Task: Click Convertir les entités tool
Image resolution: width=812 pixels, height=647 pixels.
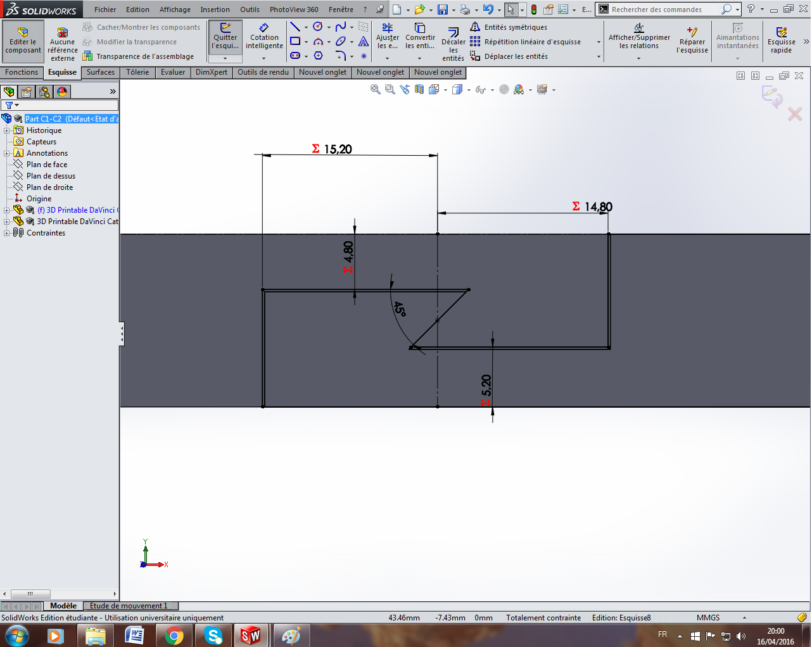Action: coord(420,37)
